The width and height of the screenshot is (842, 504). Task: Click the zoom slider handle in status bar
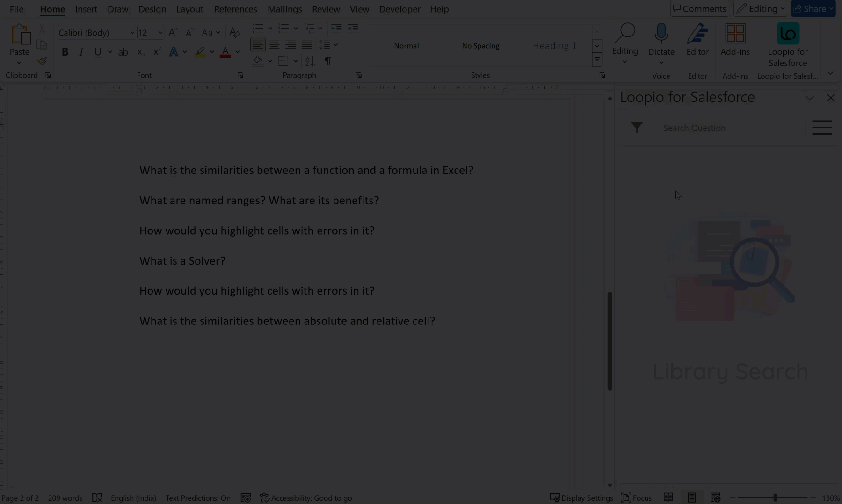(x=775, y=497)
